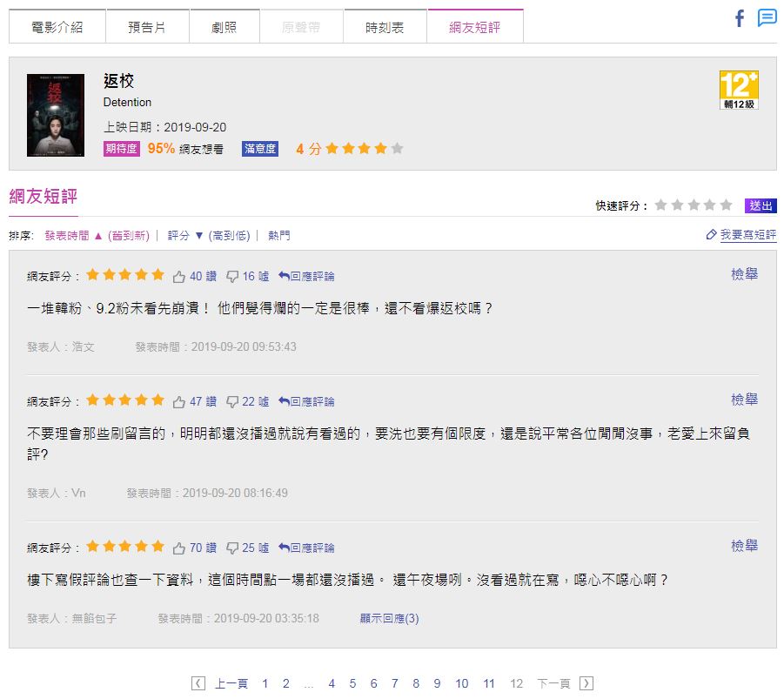The image size is (784, 699).
Task: Open the 電影介紹 tab
Action: [57, 27]
